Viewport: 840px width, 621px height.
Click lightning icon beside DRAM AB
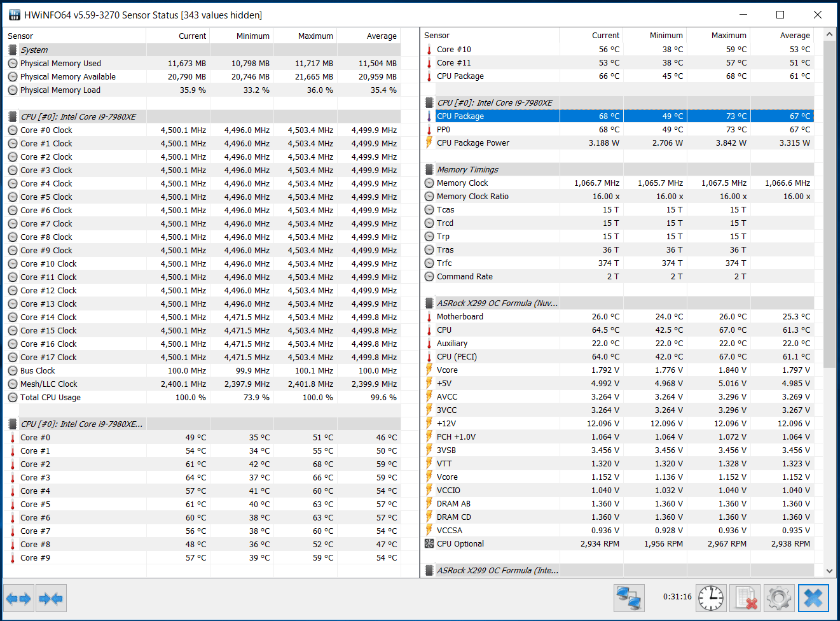[x=429, y=503]
